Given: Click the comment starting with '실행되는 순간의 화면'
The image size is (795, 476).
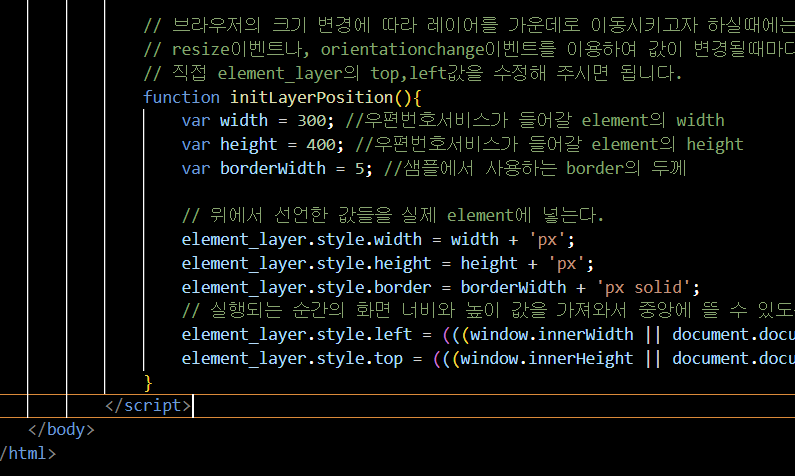Looking at the screenshot, I should point(488,310).
